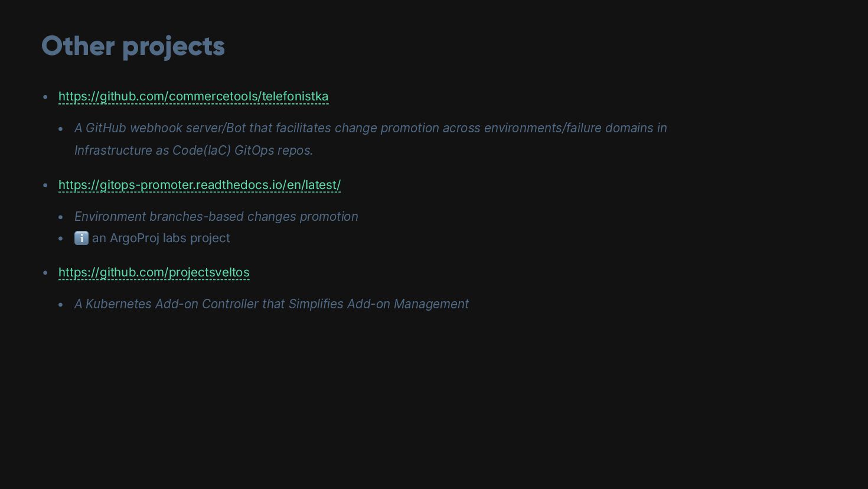Screen dimensions: 868x489
Task: Click the bullet beside the gitops-promoter link
Action: coord(45,185)
